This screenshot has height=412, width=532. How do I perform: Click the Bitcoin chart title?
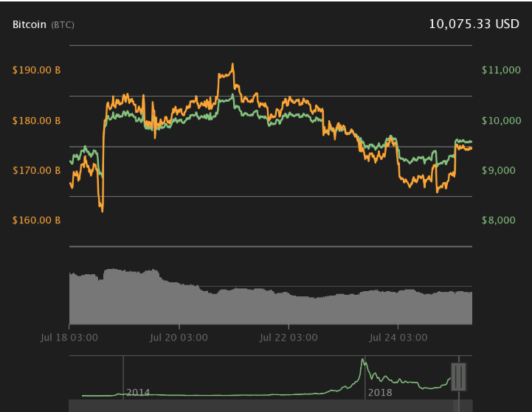click(30, 24)
